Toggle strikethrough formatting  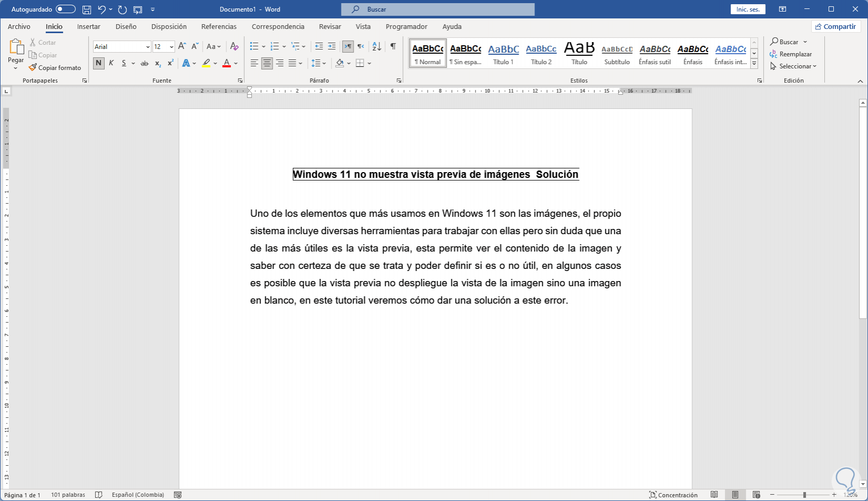click(x=145, y=63)
